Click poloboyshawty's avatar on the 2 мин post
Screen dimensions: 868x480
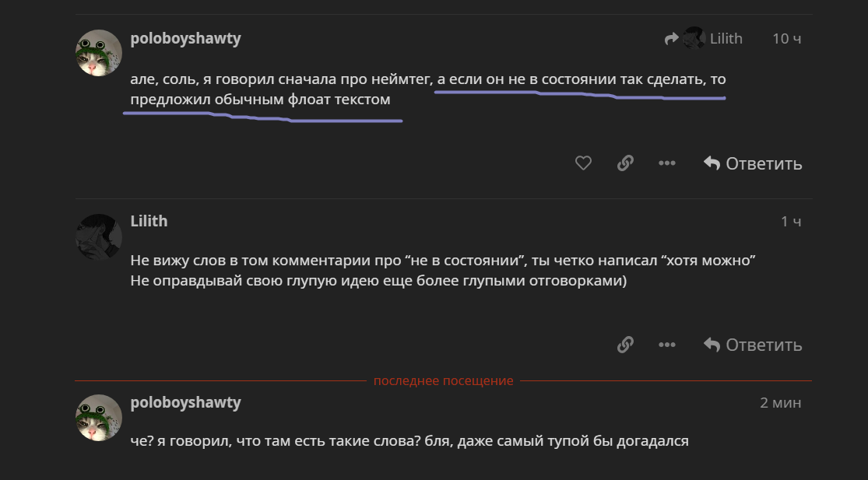point(99,418)
